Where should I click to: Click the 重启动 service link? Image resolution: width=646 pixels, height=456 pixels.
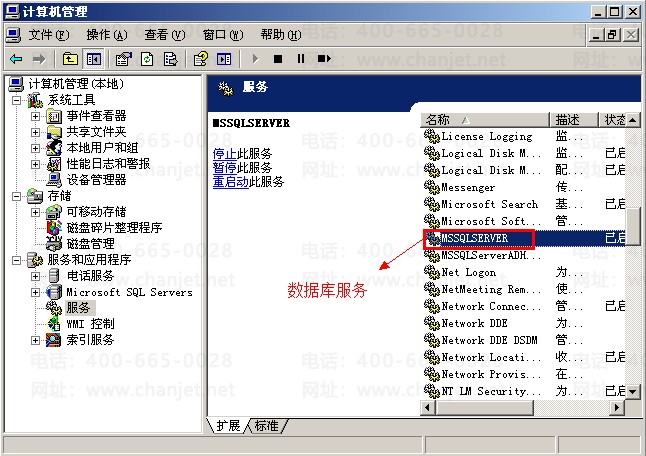(x=230, y=182)
